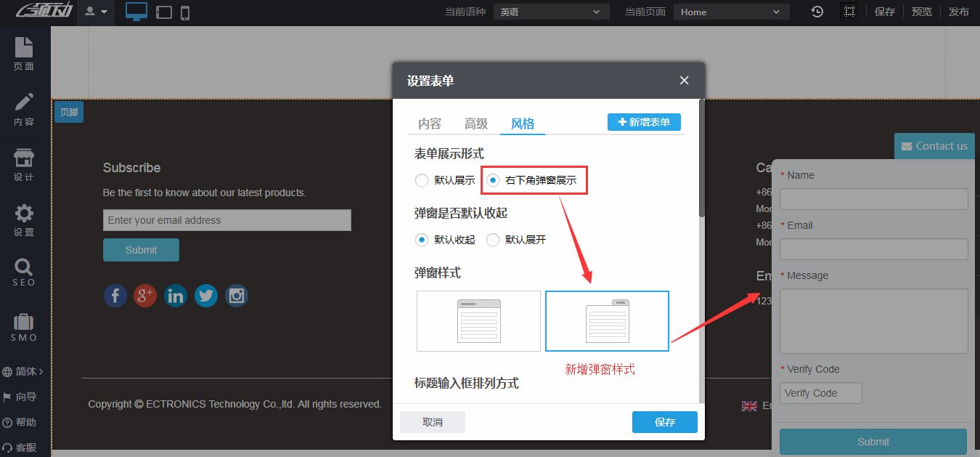Open the 当前页面 Home dropdown
This screenshot has width=980, height=457.
[x=731, y=12]
